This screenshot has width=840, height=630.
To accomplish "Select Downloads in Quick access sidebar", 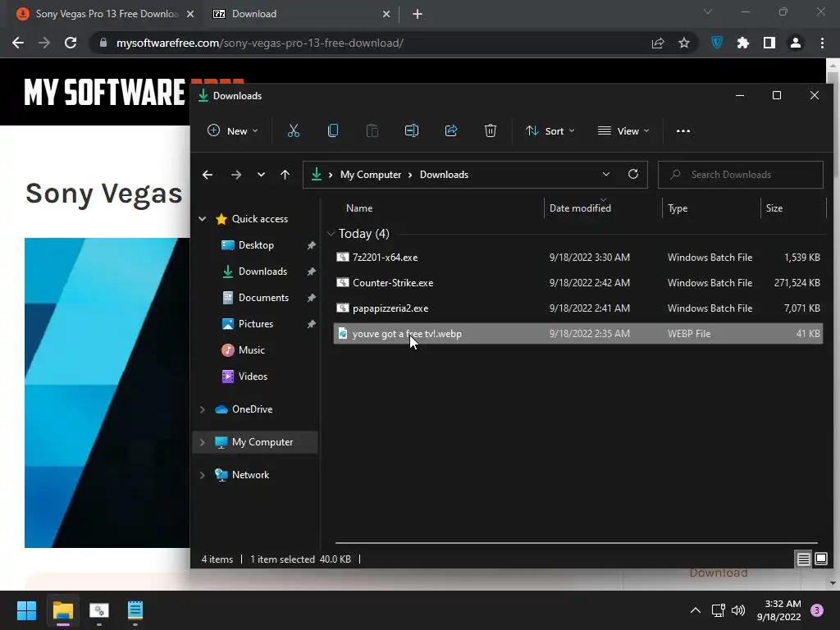I will click(x=262, y=272).
